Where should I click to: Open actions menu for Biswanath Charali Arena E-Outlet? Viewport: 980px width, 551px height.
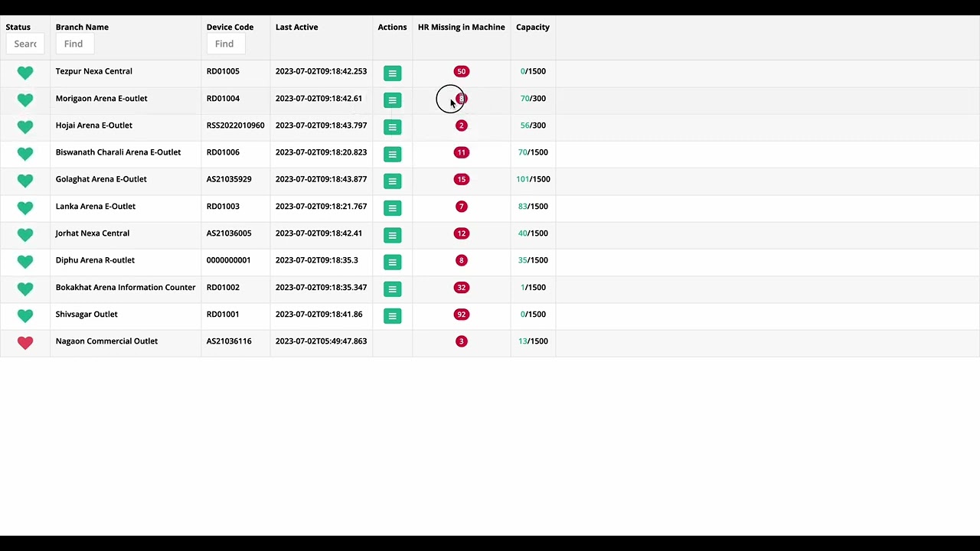click(392, 155)
